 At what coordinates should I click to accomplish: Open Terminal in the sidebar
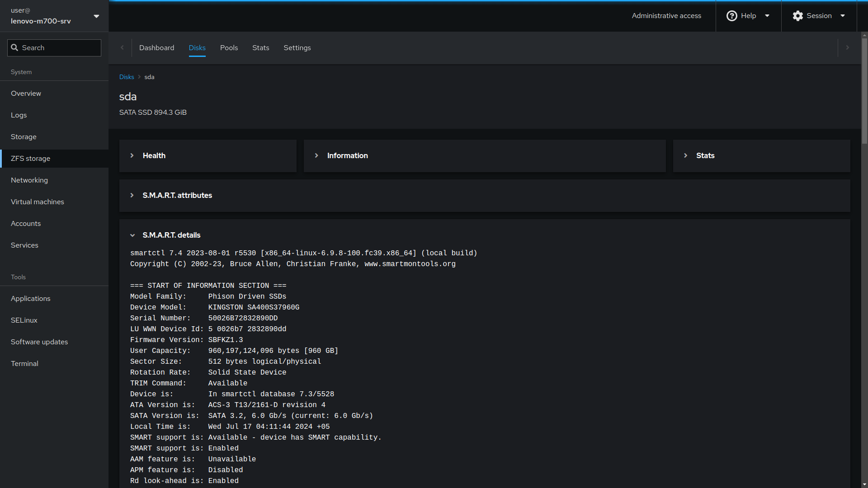pos(54,364)
